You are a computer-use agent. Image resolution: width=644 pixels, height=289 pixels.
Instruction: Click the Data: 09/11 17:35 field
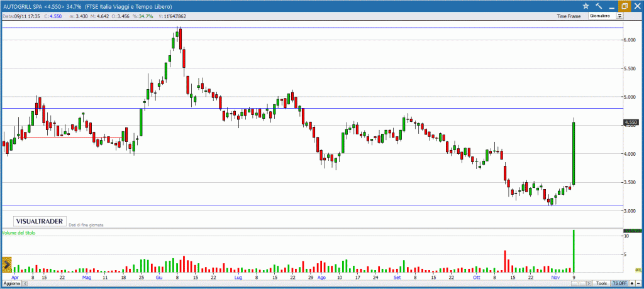[21, 16]
